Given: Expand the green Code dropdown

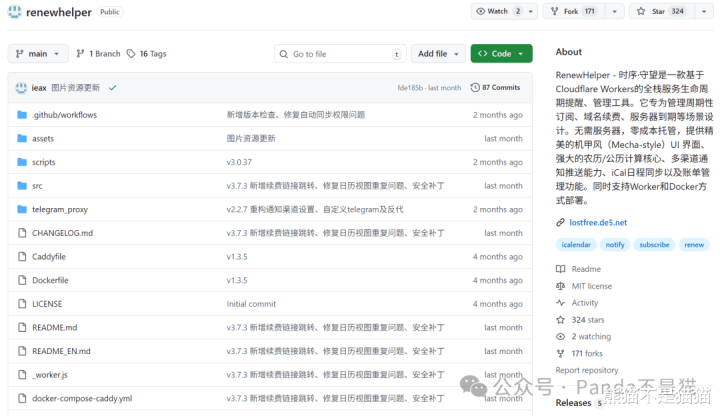Looking at the screenshot, I should click(501, 54).
